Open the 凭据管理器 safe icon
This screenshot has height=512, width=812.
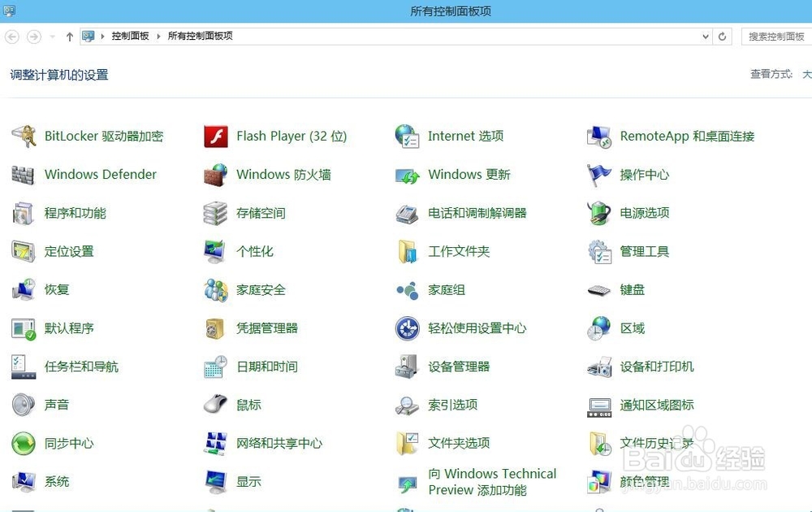(x=216, y=328)
